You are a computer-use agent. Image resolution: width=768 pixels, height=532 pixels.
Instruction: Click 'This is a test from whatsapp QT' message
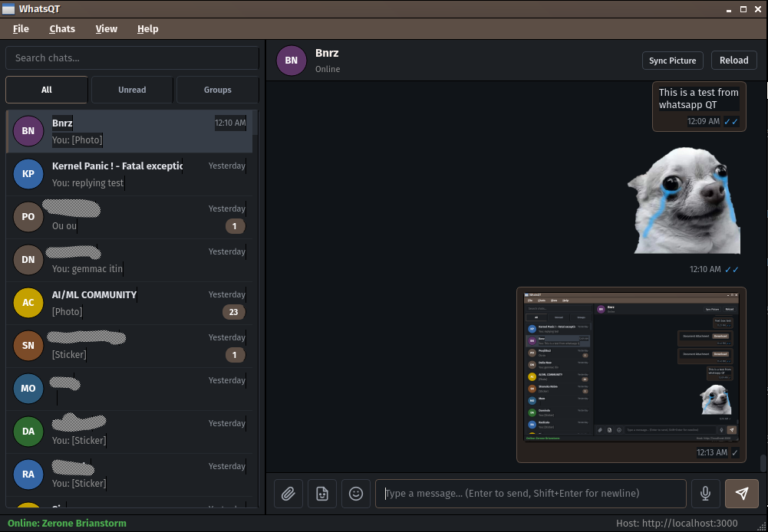click(x=698, y=98)
